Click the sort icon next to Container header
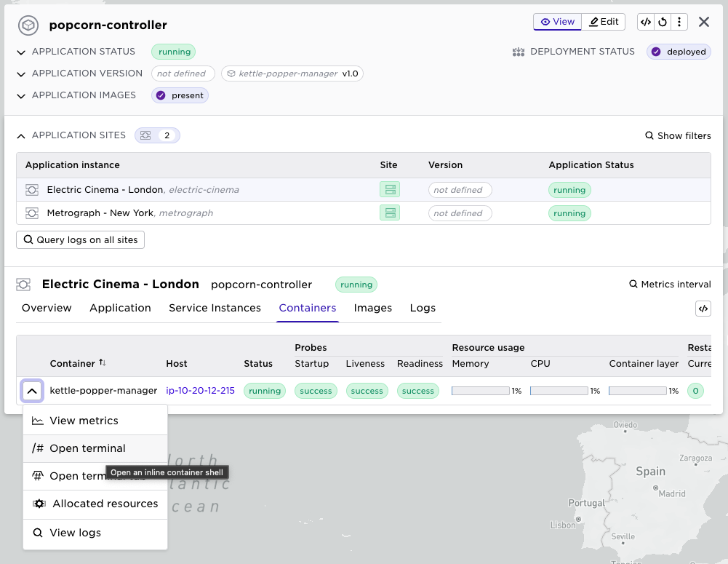 pos(103,363)
